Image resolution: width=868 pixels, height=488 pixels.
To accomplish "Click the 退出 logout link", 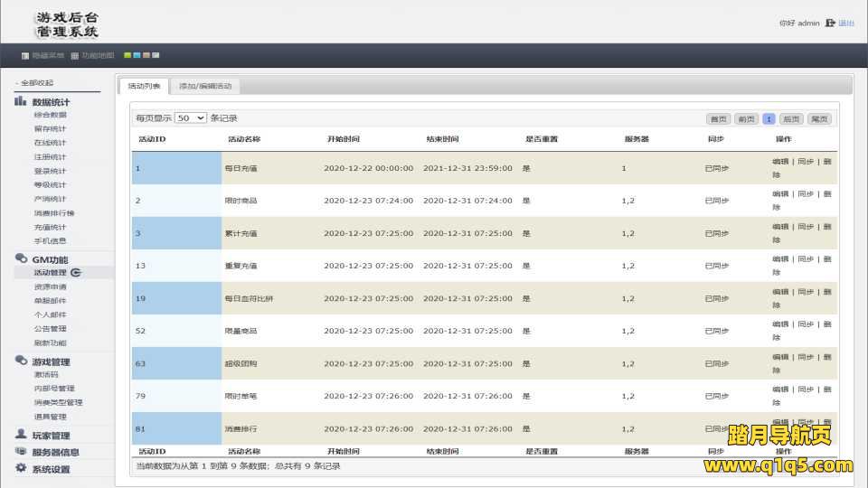I will pos(846,23).
